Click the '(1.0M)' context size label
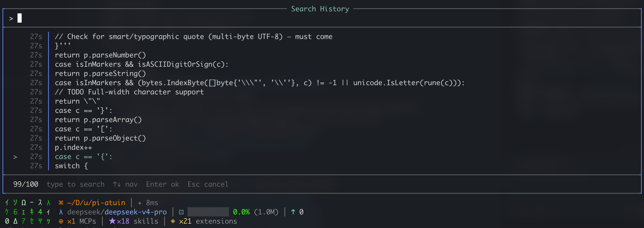 tap(266, 212)
